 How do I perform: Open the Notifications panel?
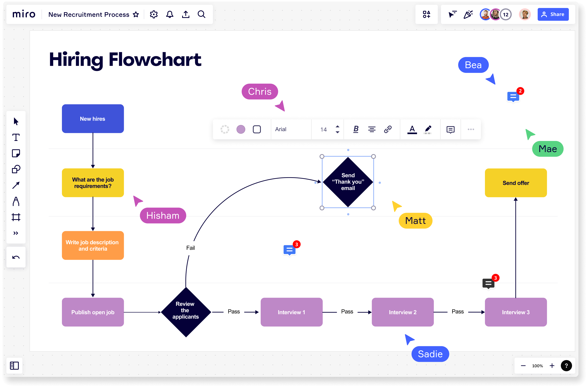pos(169,14)
